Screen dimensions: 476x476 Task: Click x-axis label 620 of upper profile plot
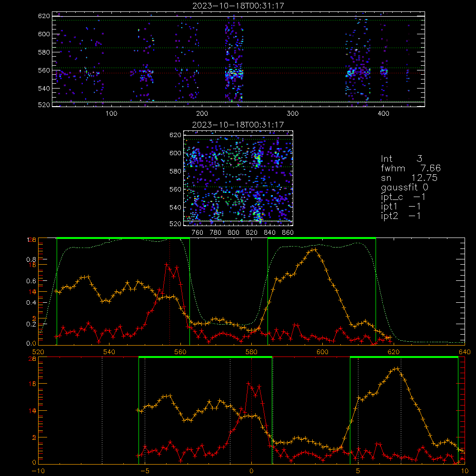[394, 352]
